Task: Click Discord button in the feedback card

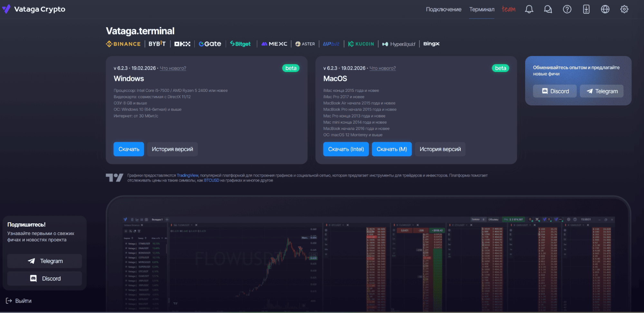Action: 555,91
